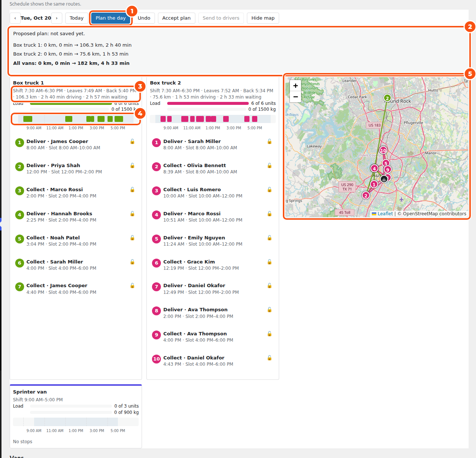Toggle lock on Deliver Daniel Okafor stop
Screen dimensions: 476x458
(x=270, y=286)
